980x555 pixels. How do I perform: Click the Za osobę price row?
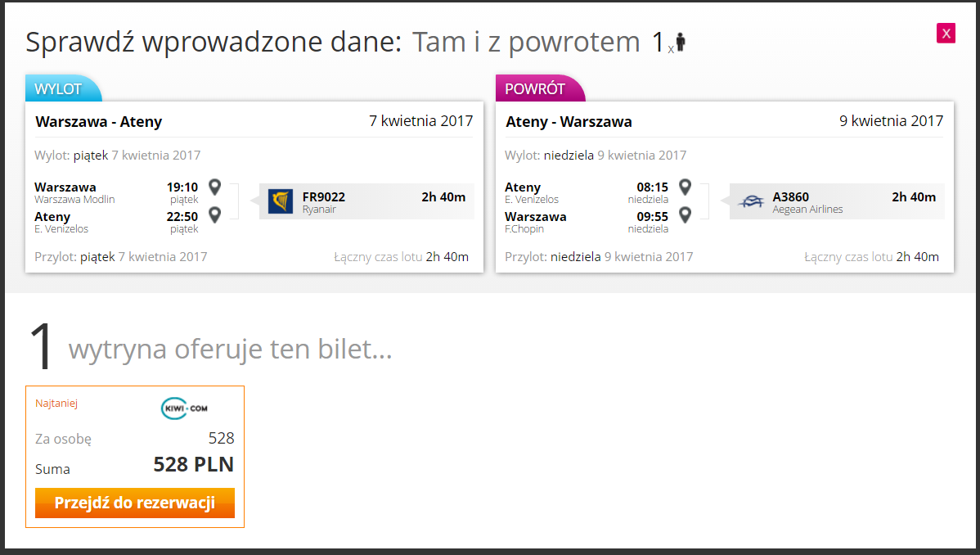(135, 439)
